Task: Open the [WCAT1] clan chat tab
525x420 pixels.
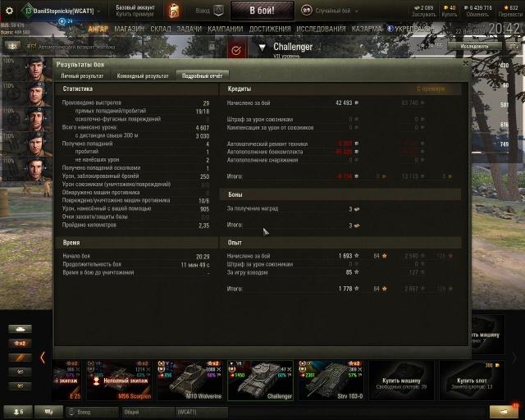Action: tap(201, 412)
